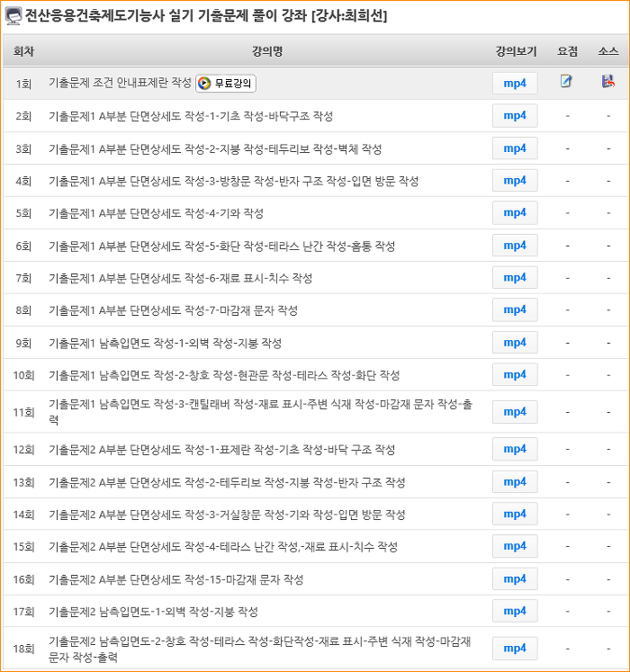Select lecture title ending 기초 작성-바닥구조 작성
Image resolution: width=630 pixels, height=672 pixels.
191,116
